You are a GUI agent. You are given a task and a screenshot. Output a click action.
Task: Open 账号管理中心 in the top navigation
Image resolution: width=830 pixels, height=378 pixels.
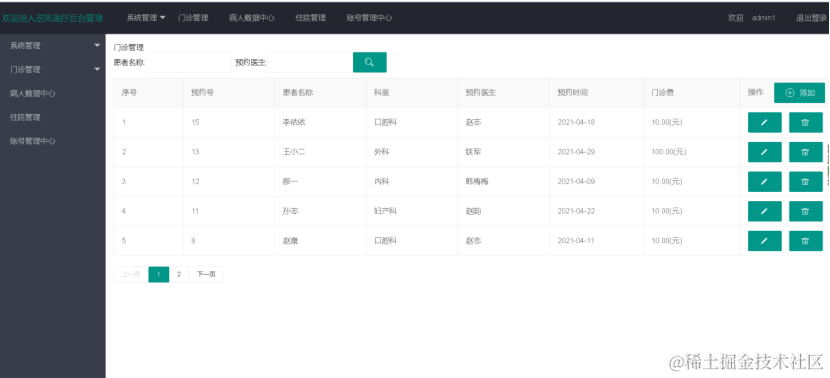pyautogui.click(x=369, y=17)
